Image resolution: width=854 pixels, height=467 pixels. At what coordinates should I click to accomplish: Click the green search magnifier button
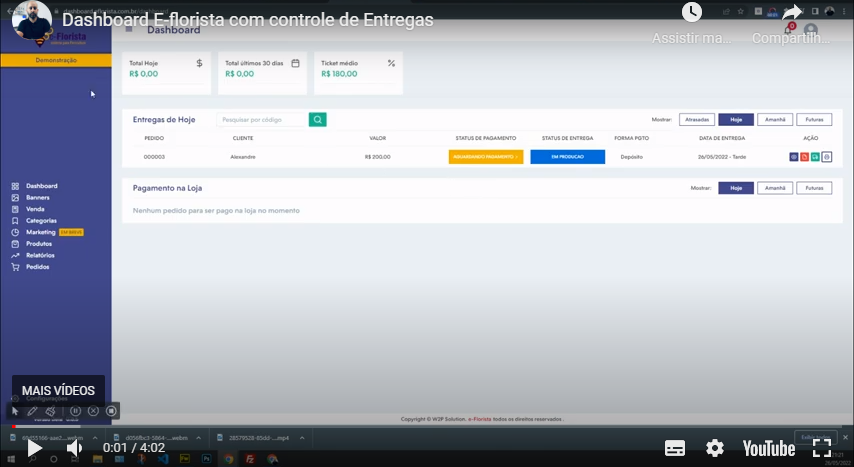(x=318, y=119)
